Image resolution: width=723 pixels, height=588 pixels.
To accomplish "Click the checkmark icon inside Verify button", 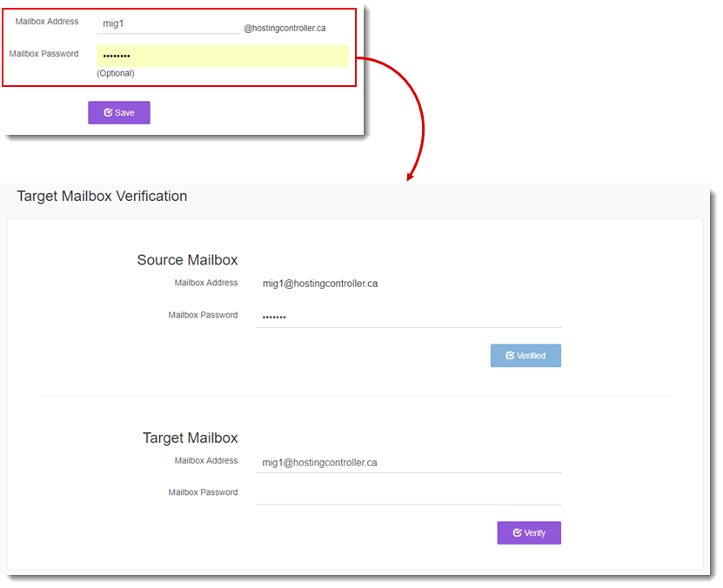I will point(518,532).
